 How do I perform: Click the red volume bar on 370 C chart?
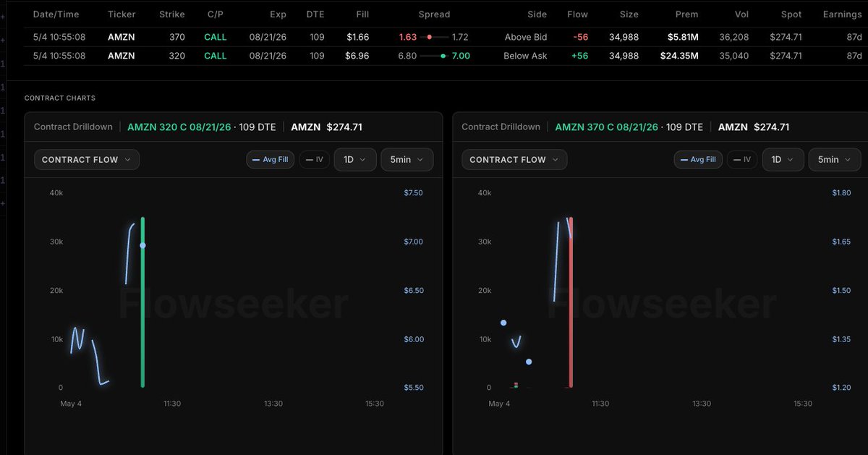tap(571, 302)
